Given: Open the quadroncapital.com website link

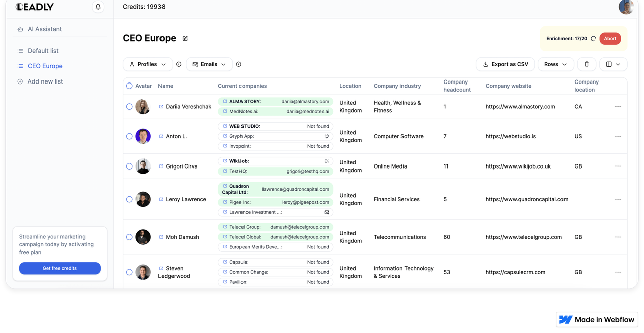Looking at the screenshot, I should 527,199.
